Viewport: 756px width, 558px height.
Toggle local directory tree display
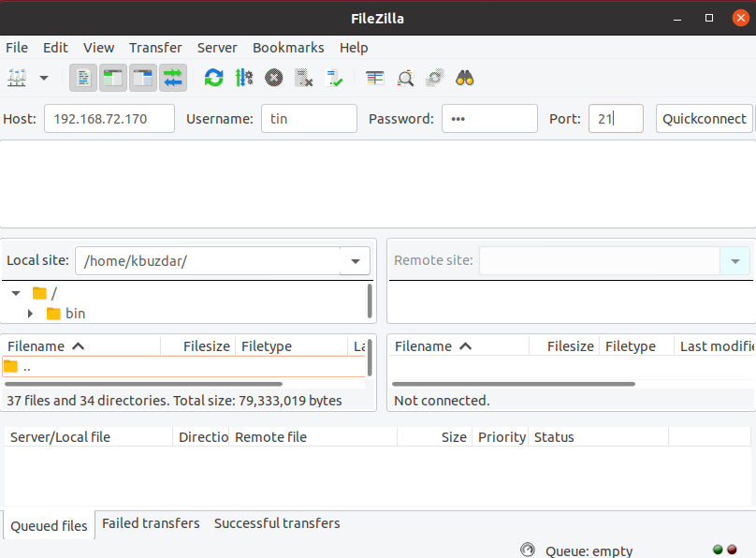113,78
